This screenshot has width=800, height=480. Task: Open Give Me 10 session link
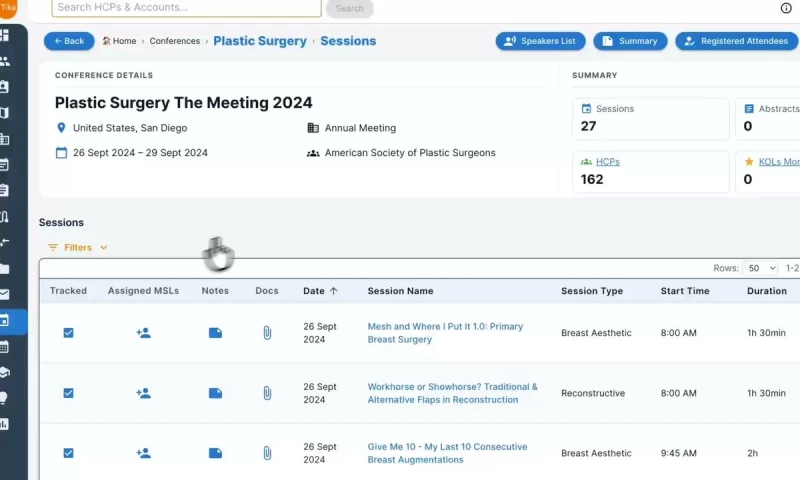(x=447, y=453)
